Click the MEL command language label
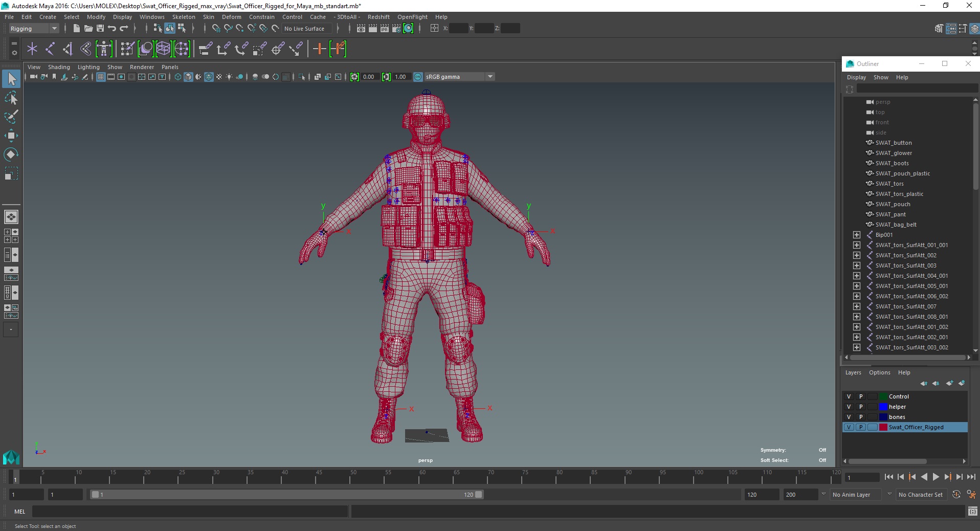 (x=19, y=511)
